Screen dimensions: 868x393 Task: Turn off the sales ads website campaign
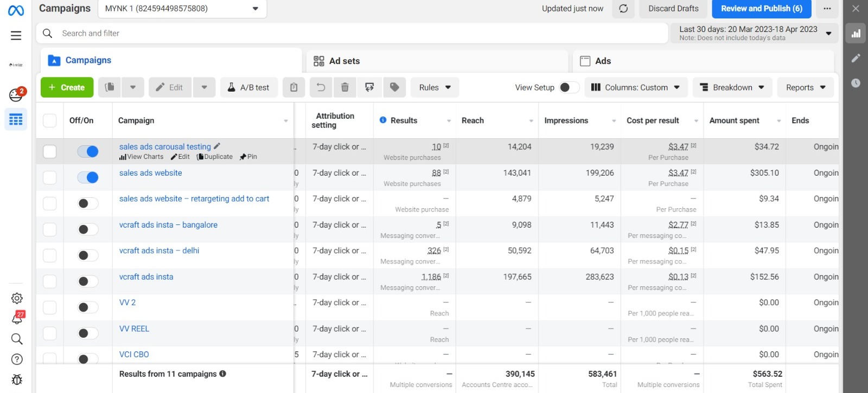pos(88,177)
